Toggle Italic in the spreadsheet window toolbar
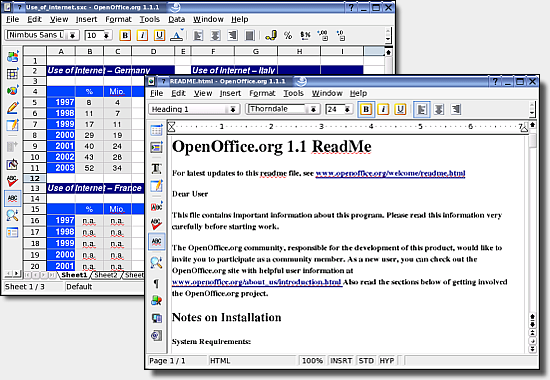The height and width of the screenshot is (380, 550). [142, 35]
